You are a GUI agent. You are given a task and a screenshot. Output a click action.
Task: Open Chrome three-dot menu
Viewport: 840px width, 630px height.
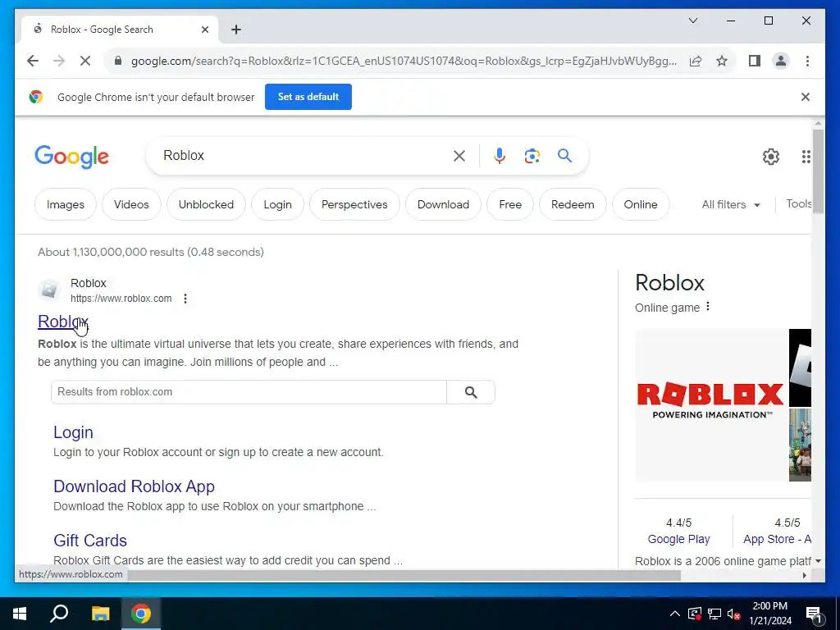[807, 61]
